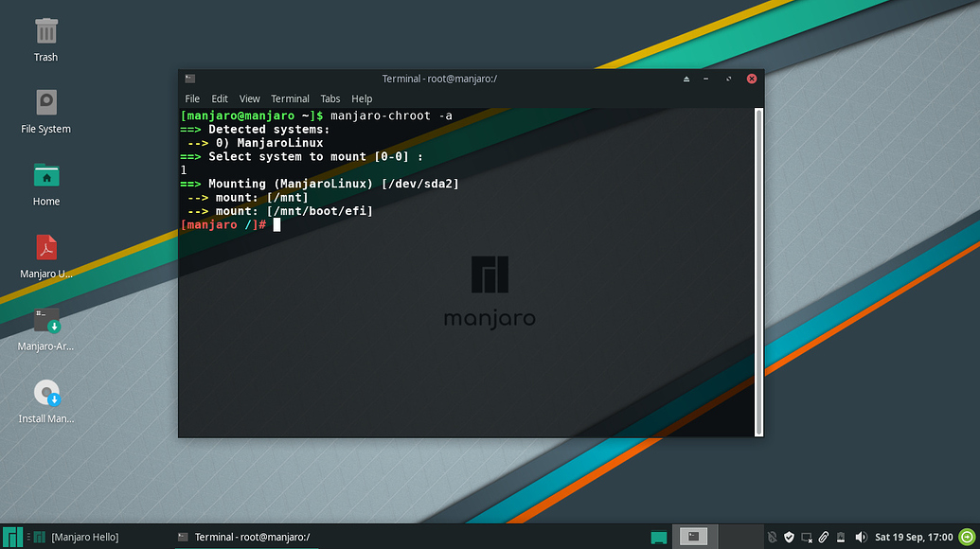Viewport: 980px width, 549px height.
Task: Open the shield update status icon
Action: [790, 537]
